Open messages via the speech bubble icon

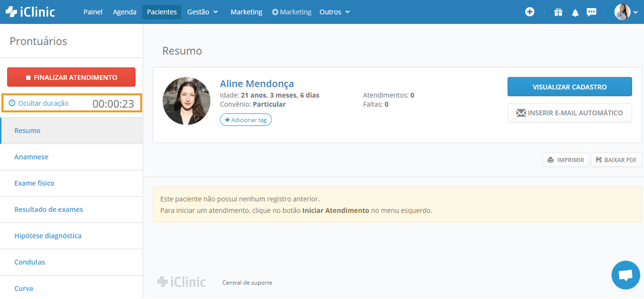tap(592, 11)
